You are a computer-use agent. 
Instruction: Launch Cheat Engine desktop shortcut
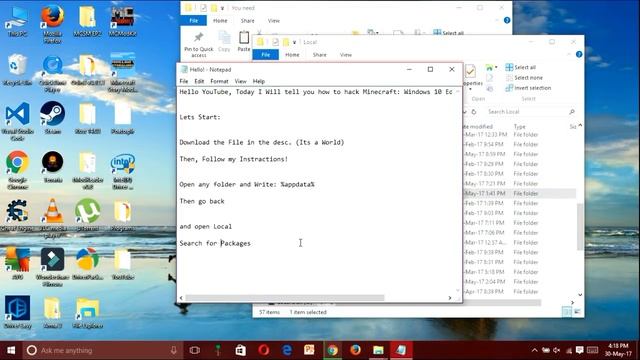[17, 215]
